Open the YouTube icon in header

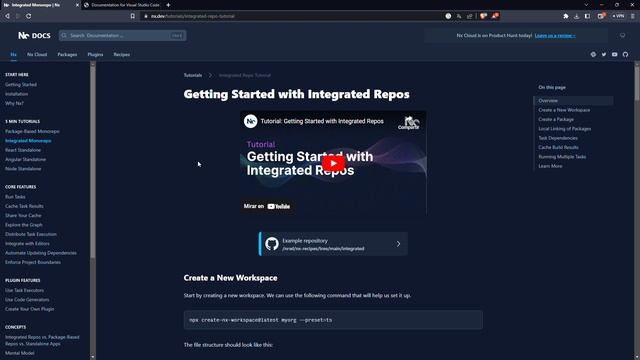tap(614, 54)
